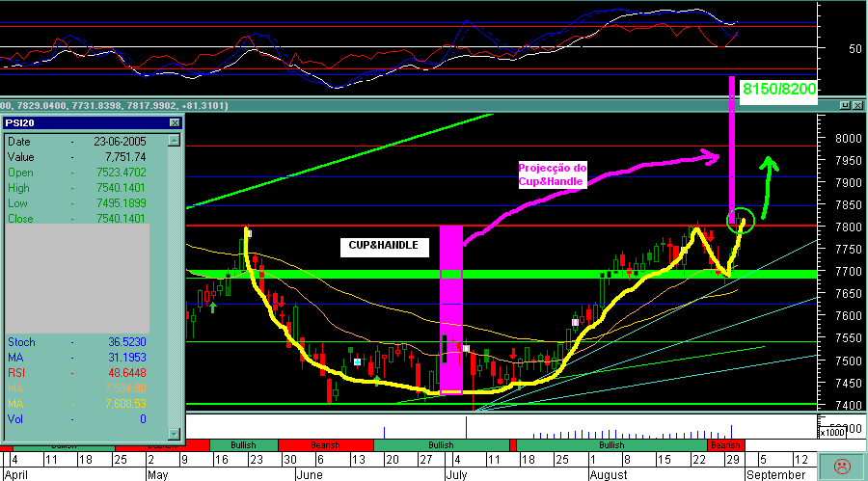The width and height of the screenshot is (868, 481).
Task: Select the MA row showing 7,534.80
Action: click(77, 388)
